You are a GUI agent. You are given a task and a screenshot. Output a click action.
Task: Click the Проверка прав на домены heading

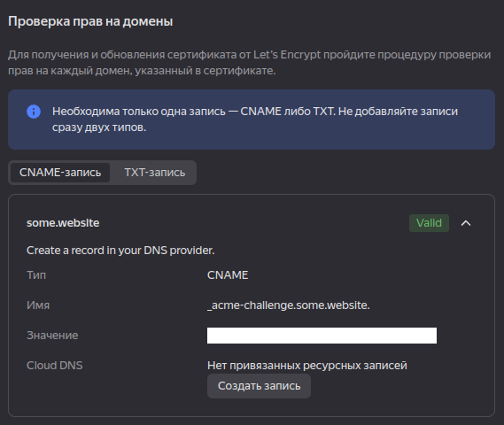90,21
